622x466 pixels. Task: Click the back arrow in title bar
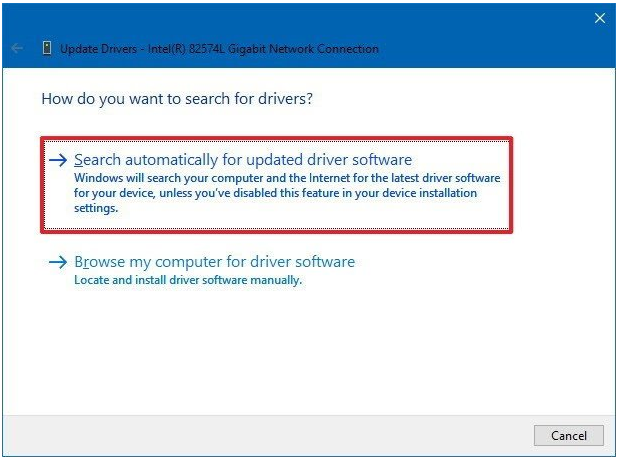pyautogui.click(x=17, y=49)
